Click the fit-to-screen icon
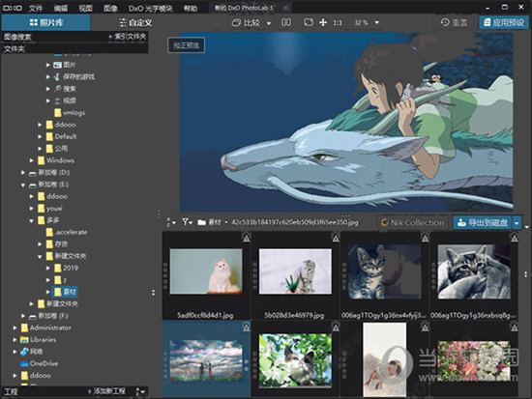This screenshot has height=399, width=532. tap(308, 22)
